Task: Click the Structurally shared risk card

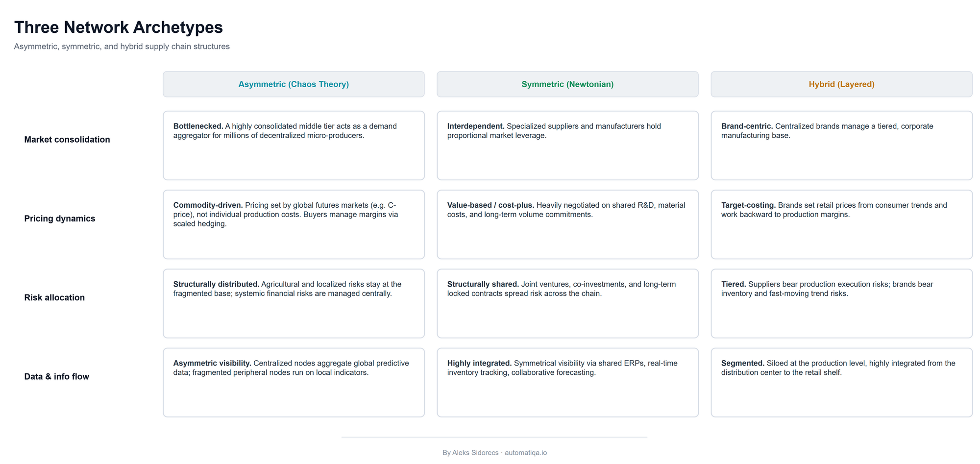Action: tap(567, 303)
